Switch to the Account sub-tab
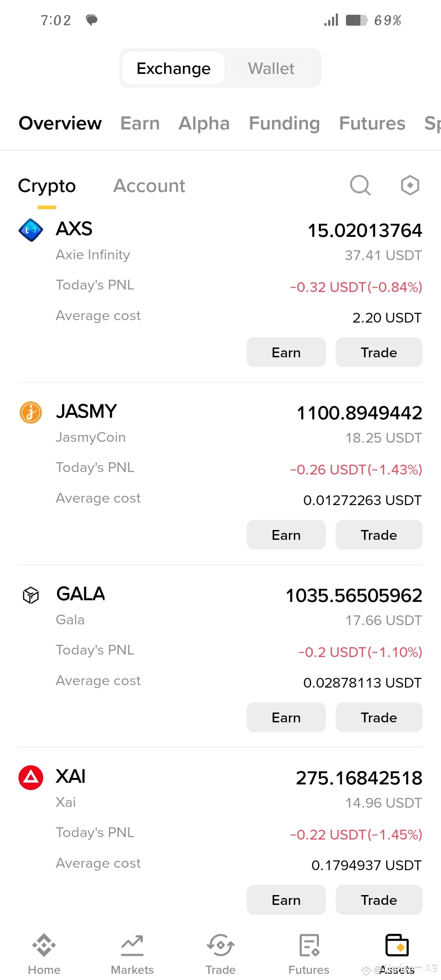This screenshot has width=441, height=980. tap(149, 186)
